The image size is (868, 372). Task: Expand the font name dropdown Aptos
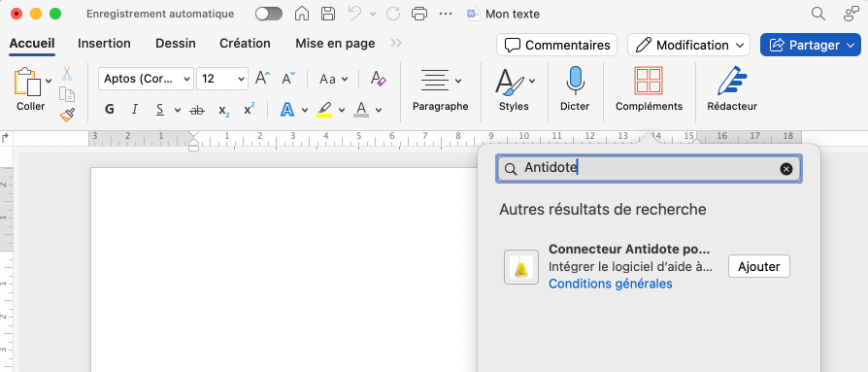coord(147,79)
